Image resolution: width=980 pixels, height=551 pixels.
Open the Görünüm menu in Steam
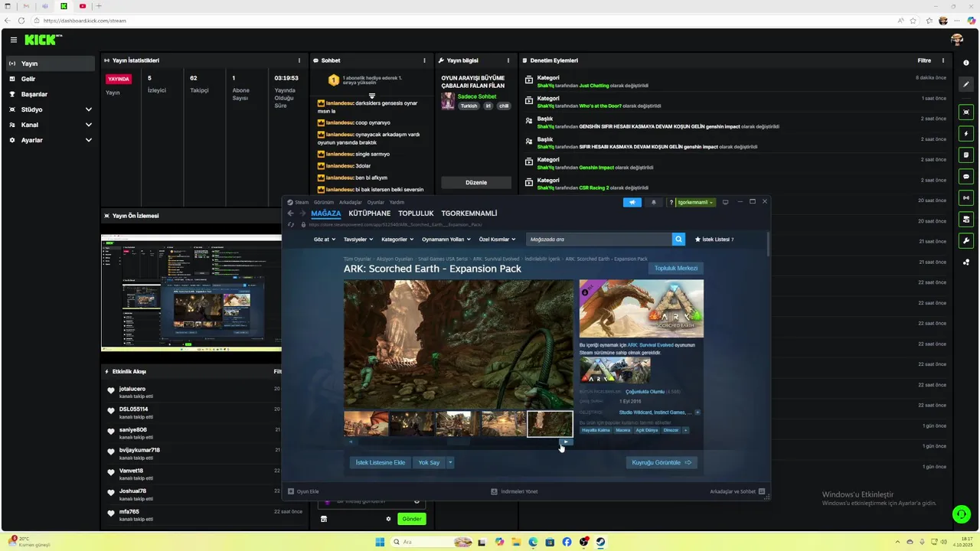pyautogui.click(x=324, y=202)
